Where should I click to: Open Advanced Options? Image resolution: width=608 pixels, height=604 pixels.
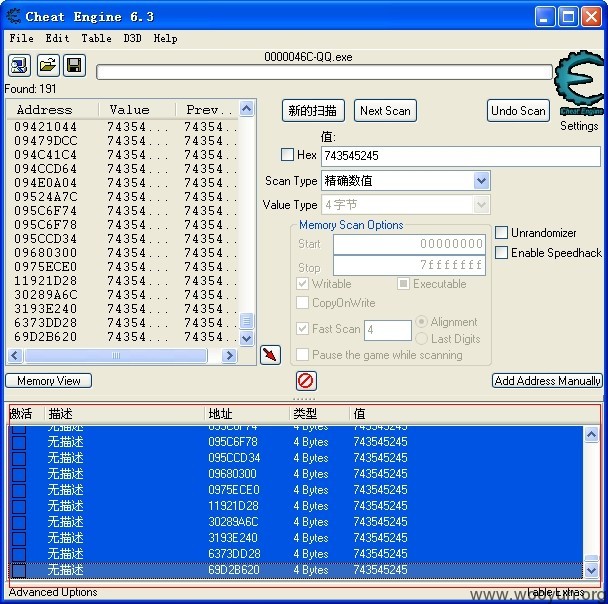pyautogui.click(x=53, y=592)
